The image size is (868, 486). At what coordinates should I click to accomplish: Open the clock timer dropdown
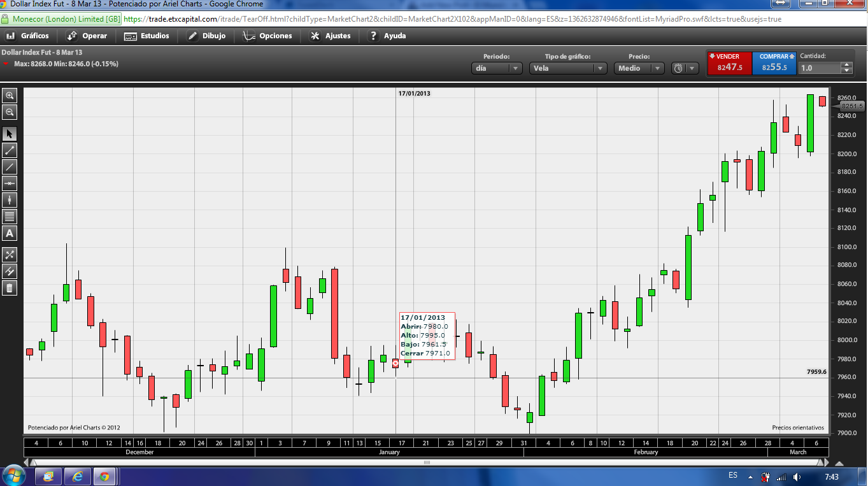685,68
